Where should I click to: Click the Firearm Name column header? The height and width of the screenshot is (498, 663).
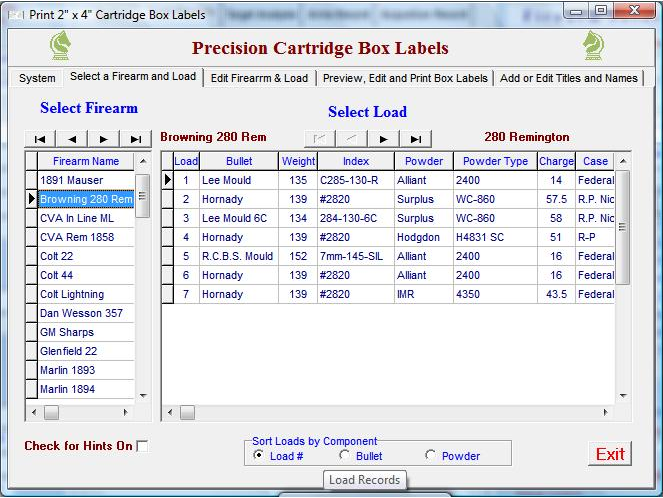[86, 161]
